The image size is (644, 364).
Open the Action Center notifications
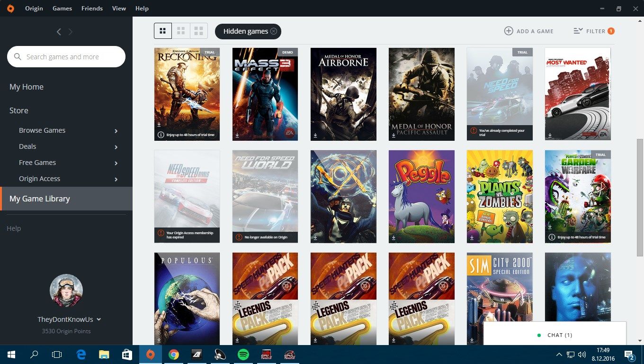click(x=629, y=355)
